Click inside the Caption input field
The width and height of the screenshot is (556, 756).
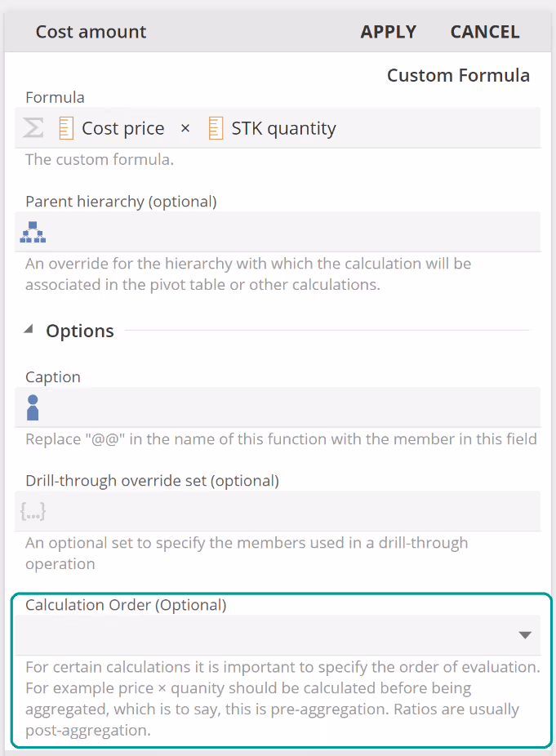tap(286, 407)
